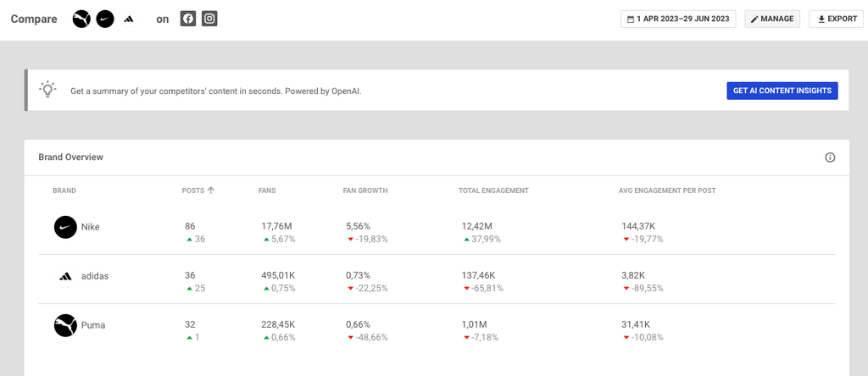Open the adidas brand name link
The height and width of the screenshot is (376, 868).
point(95,276)
